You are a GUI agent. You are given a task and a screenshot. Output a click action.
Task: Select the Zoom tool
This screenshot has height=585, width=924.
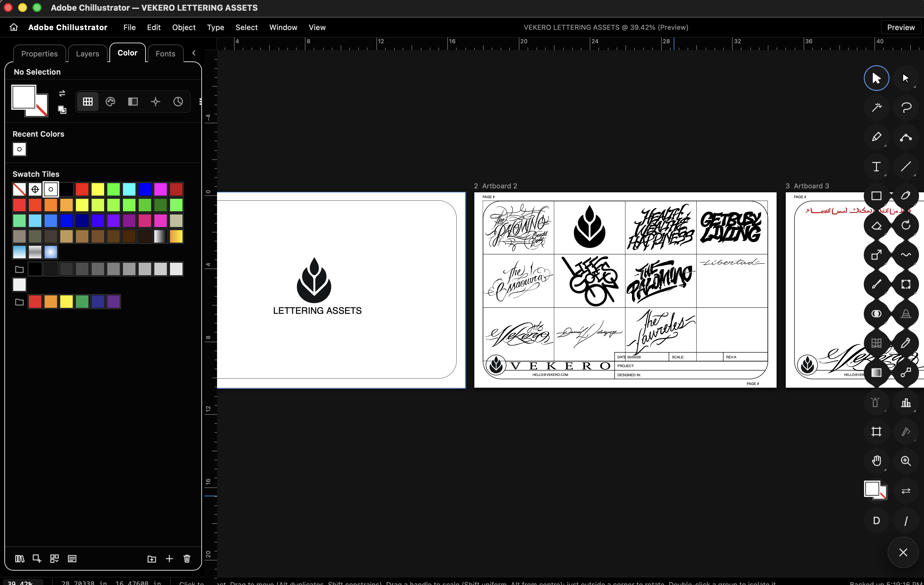click(905, 461)
